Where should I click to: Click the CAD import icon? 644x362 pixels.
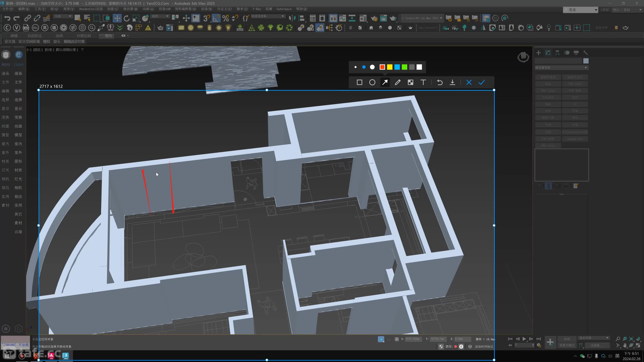(x=26, y=28)
